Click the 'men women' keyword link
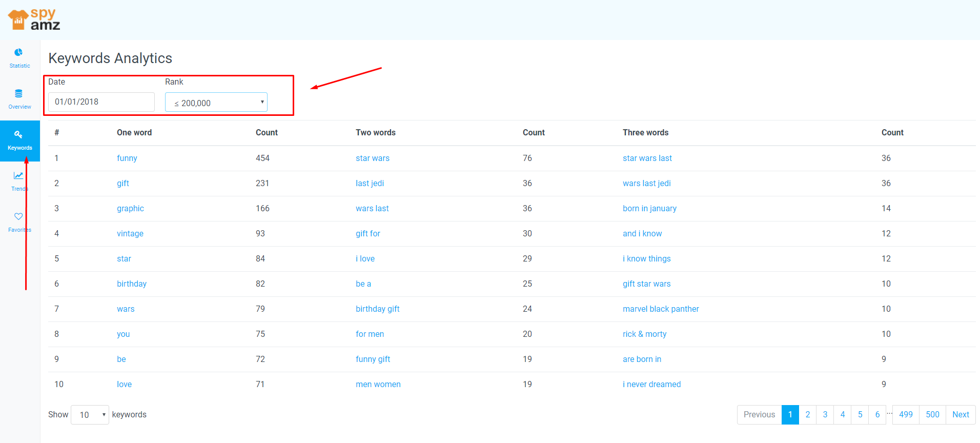The image size is (980, 443). 378,384
